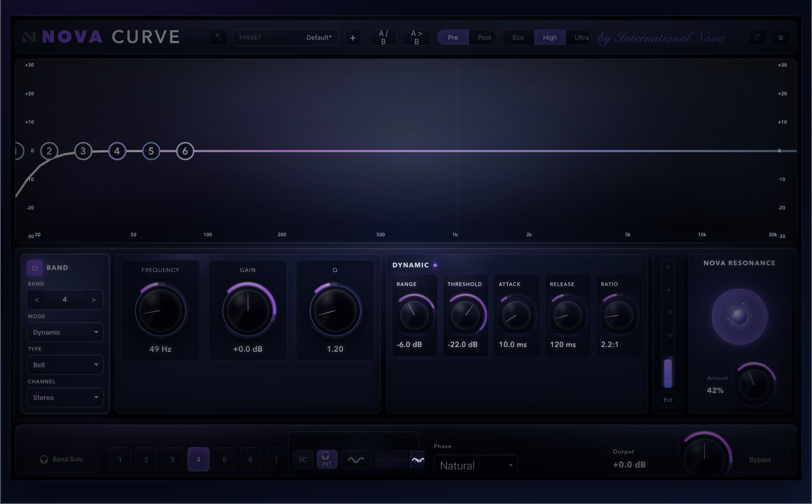
Task: Click the Nova Resonance Amount knob
Action: [754, 385]
